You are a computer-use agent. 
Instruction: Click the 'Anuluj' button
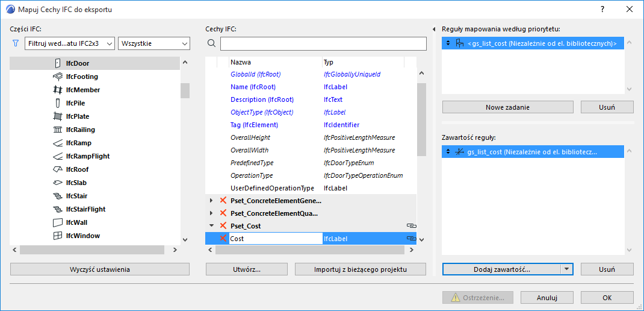(x=546, y=297)
